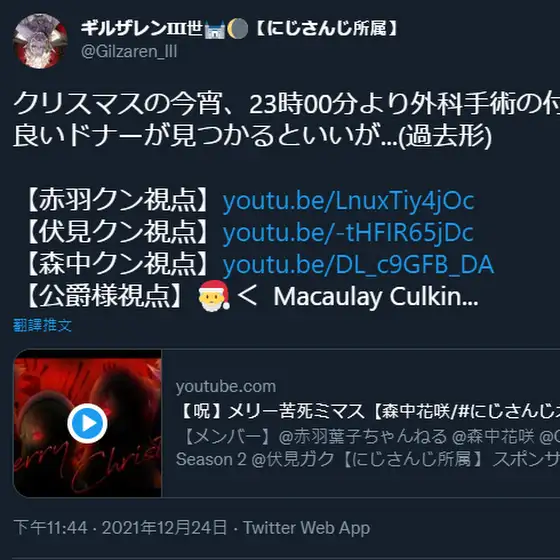Click the Merry Christmas video thumbnail
Screen dimensions: 560x560
pos(88,423)
